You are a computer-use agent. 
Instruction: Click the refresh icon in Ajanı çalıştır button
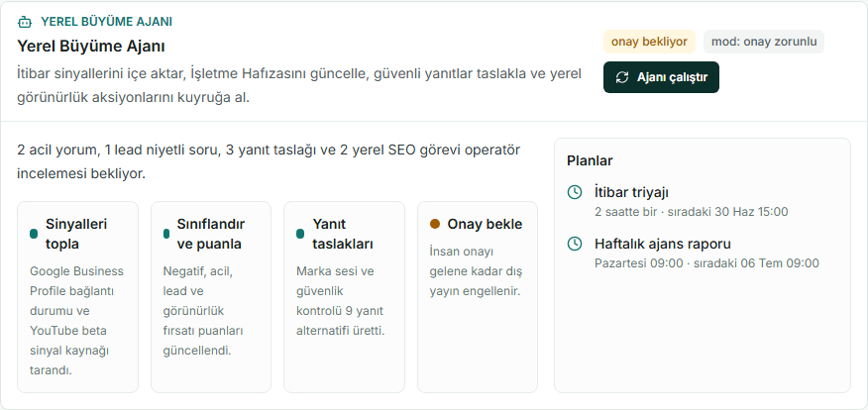(622, 77)
